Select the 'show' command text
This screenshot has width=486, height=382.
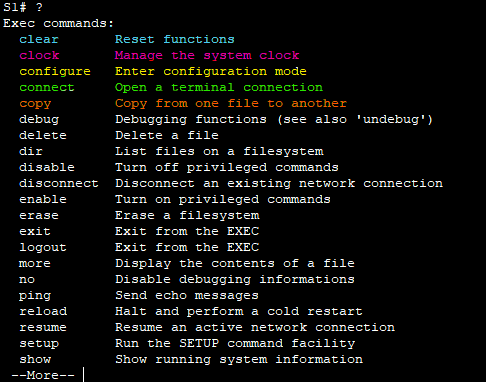point(35,359)
